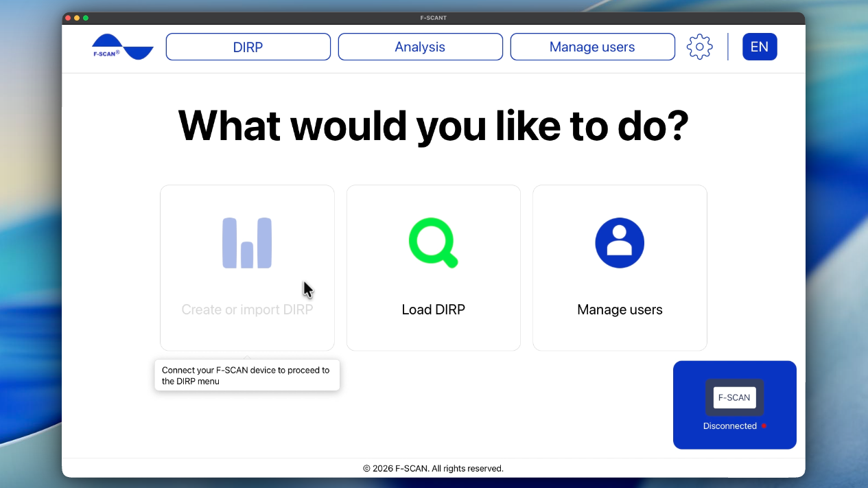
Task: Switch to the Analysis tab
Action: click(x=421, y=47)
